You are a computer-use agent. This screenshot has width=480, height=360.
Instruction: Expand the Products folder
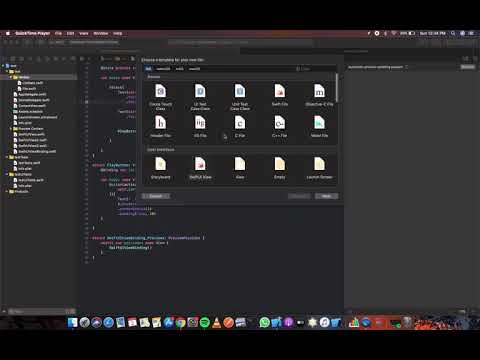pos(7,191)
